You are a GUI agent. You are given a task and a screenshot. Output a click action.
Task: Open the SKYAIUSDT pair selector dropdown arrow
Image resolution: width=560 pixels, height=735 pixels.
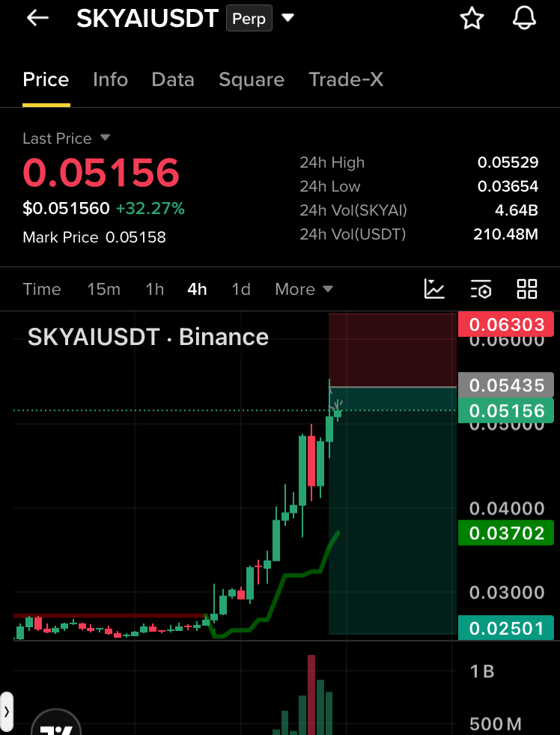coord(287,18)
